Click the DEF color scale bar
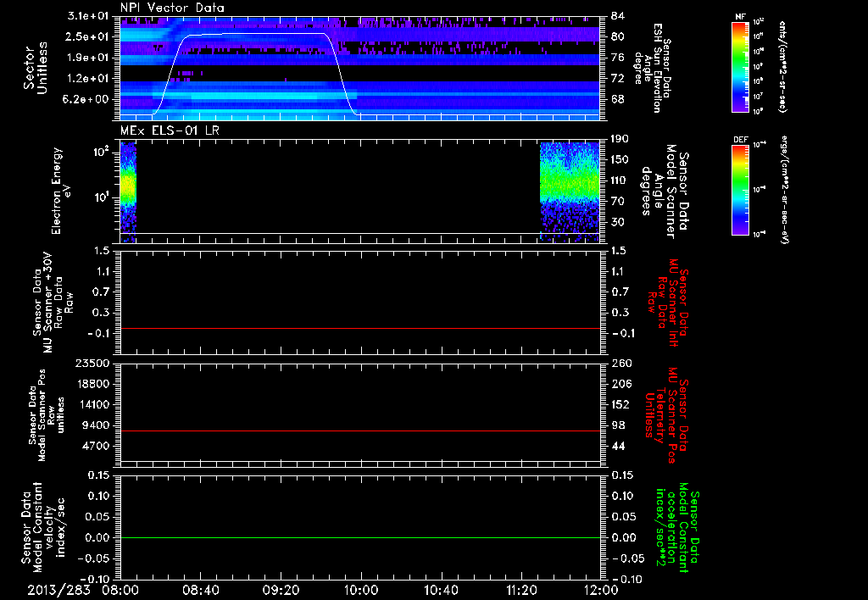 (x=741, y=190)
